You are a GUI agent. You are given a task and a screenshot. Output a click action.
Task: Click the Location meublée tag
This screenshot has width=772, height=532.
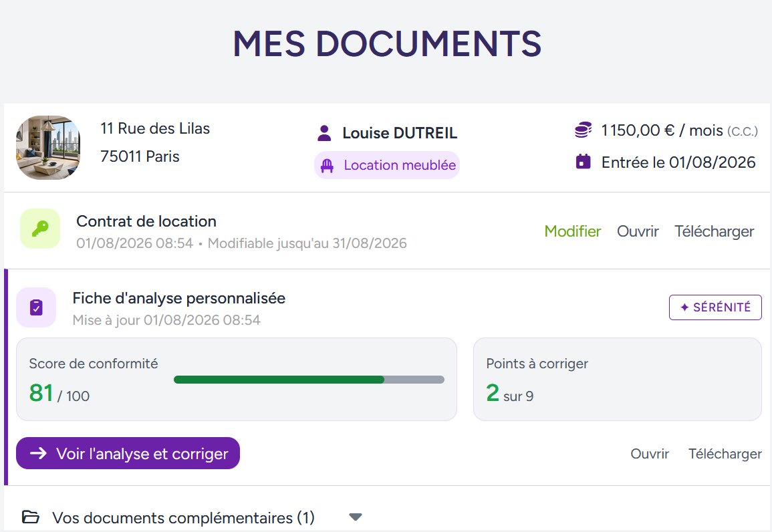click(x=387, y=165)
